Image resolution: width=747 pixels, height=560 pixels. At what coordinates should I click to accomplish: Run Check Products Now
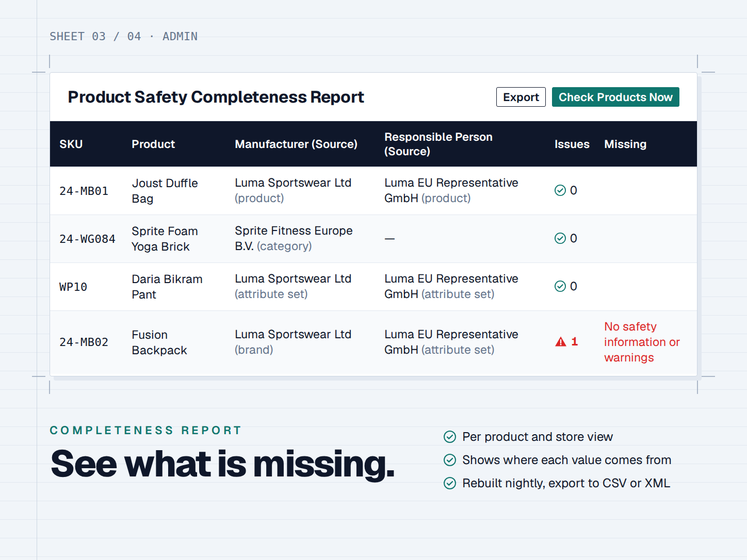(x=615, y=97)
